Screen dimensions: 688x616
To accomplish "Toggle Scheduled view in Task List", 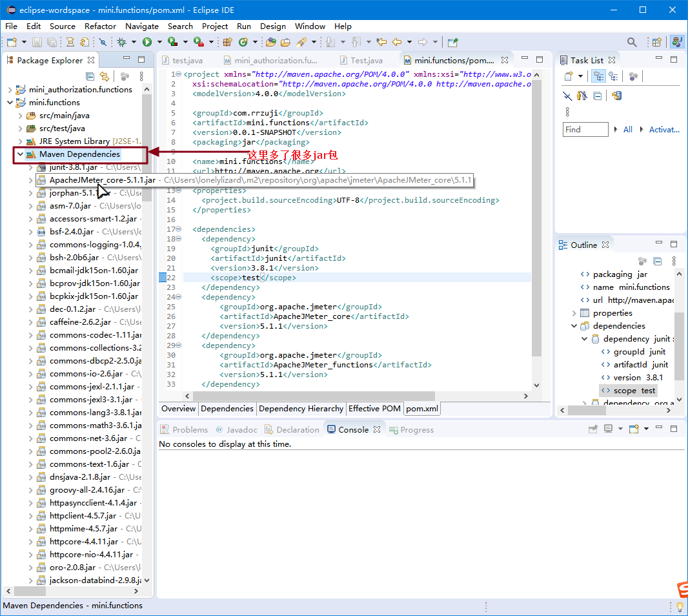I will pos(613,76).
